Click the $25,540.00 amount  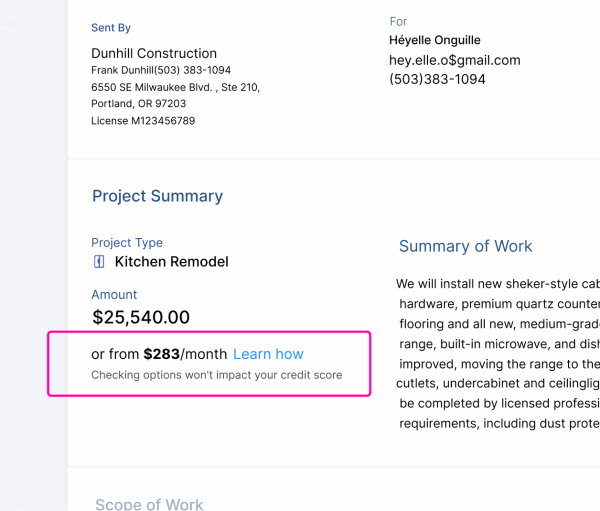(x=140, y=317)
